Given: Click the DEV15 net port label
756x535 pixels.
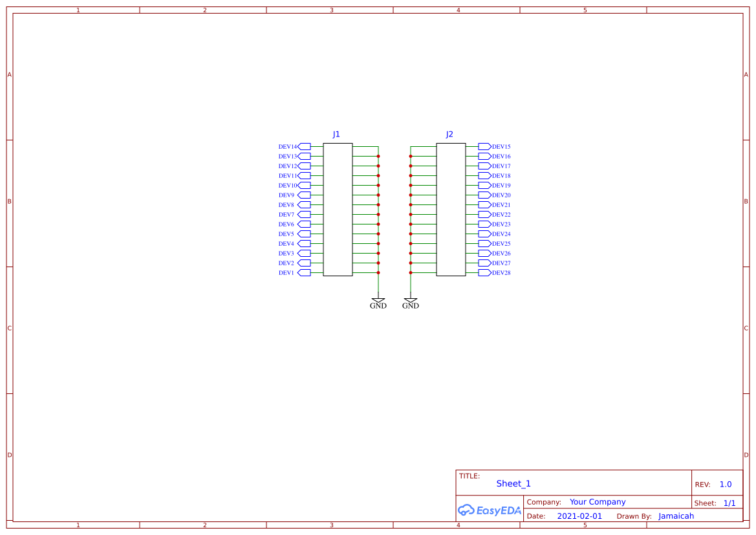Looking at the screenshot, I should coord(501,147).
